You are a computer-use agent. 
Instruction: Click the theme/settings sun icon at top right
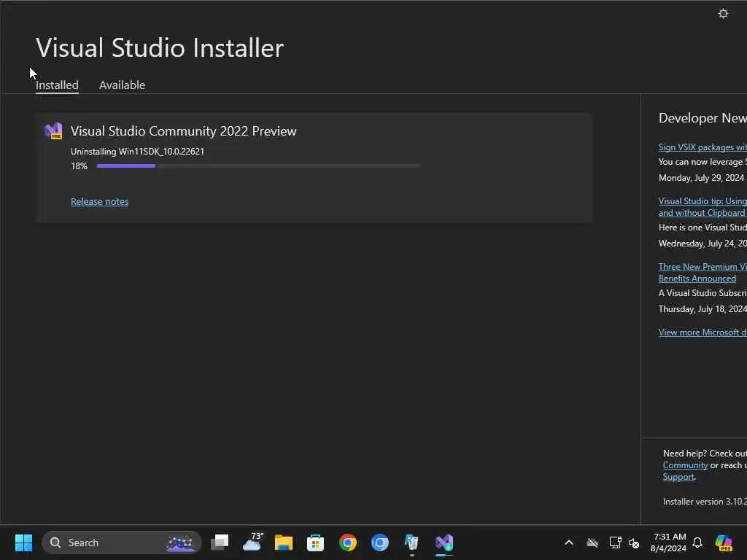click(723, 13)
